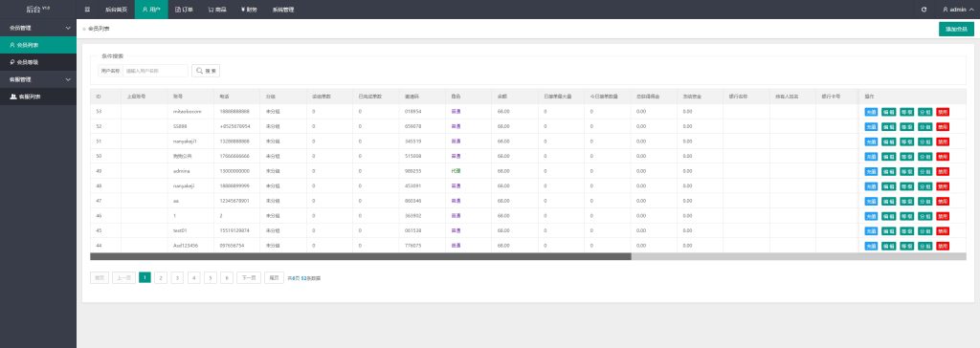Switch to the 后台首页 tab
Image resolution: width=980 pixels, height=348 pixels.
point(116,10)
